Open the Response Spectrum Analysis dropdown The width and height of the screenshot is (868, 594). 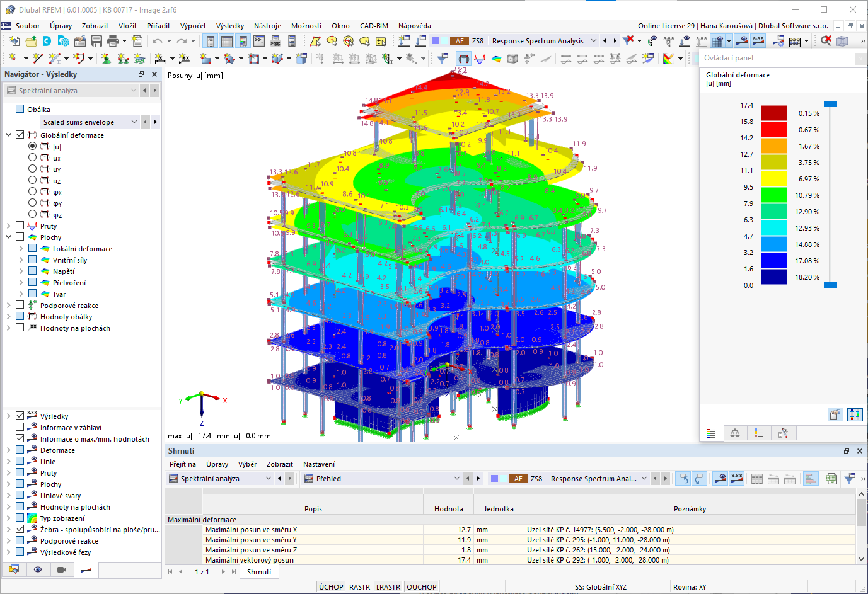[595, 40]
